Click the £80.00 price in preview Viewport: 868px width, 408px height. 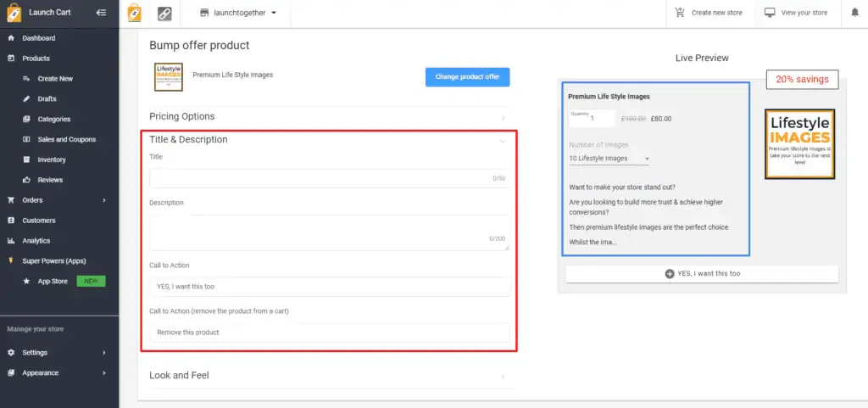661,119
